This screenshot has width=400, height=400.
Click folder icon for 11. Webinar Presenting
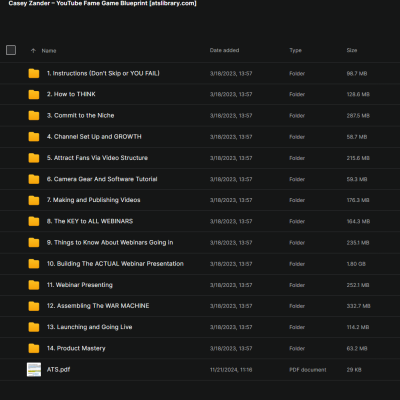34,285
